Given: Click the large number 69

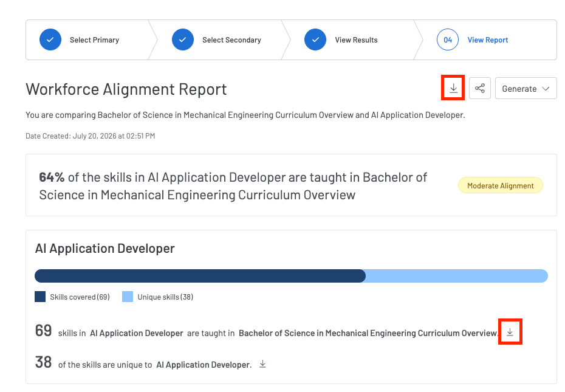Looking at the screenshot, I should click(x=43, y=331).
